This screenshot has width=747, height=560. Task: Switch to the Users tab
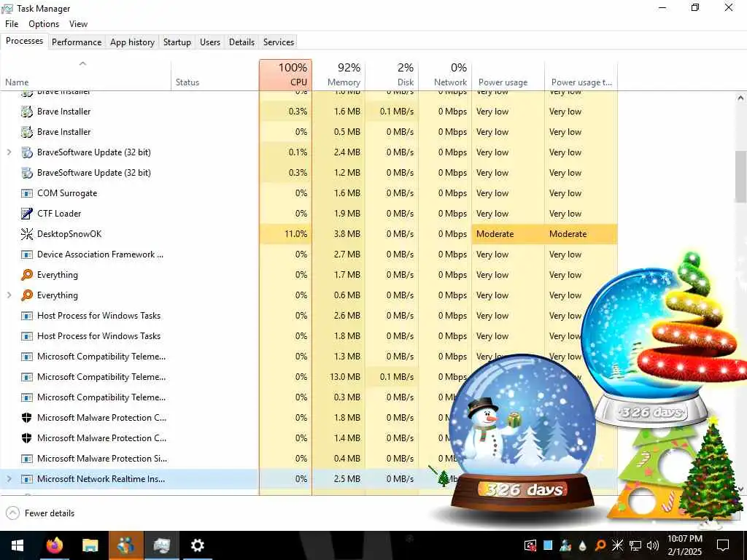click(x=210, y=42)
